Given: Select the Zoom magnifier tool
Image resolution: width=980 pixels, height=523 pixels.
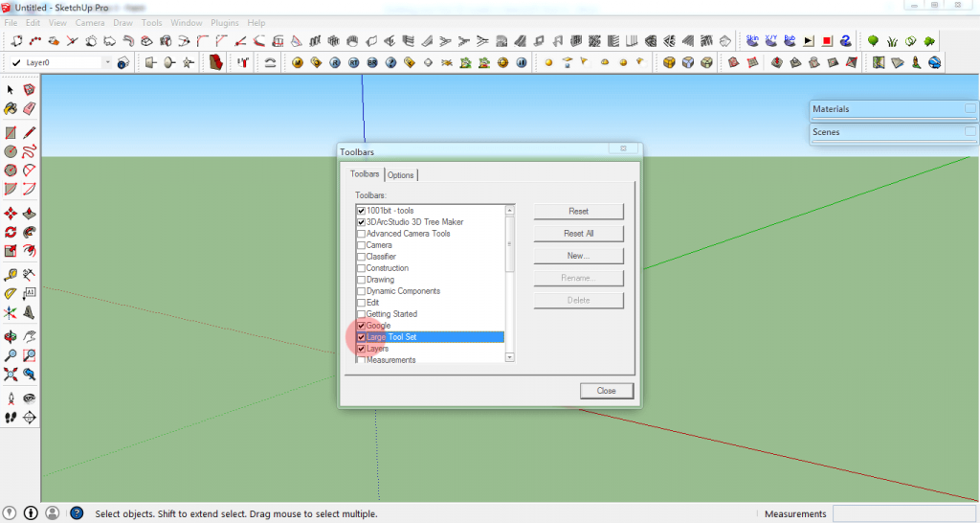Looking at the screenshot, I should tap(11, 355).
